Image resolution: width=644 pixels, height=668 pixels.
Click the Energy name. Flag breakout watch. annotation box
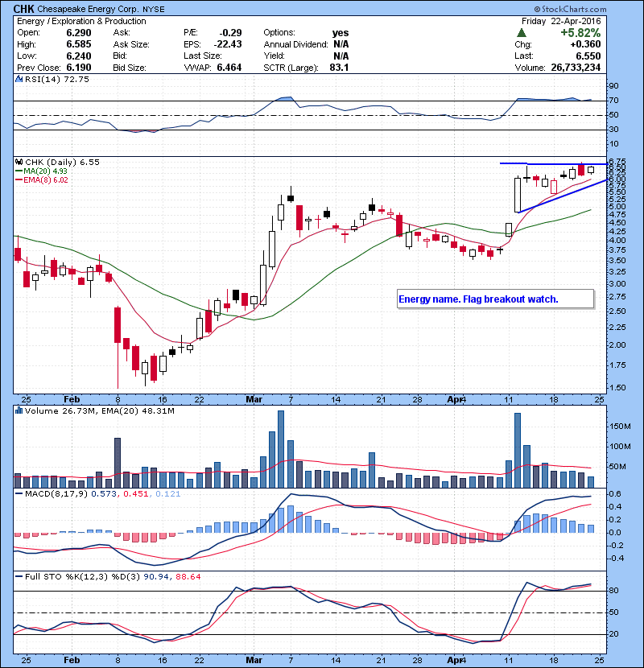click(496, 299)
